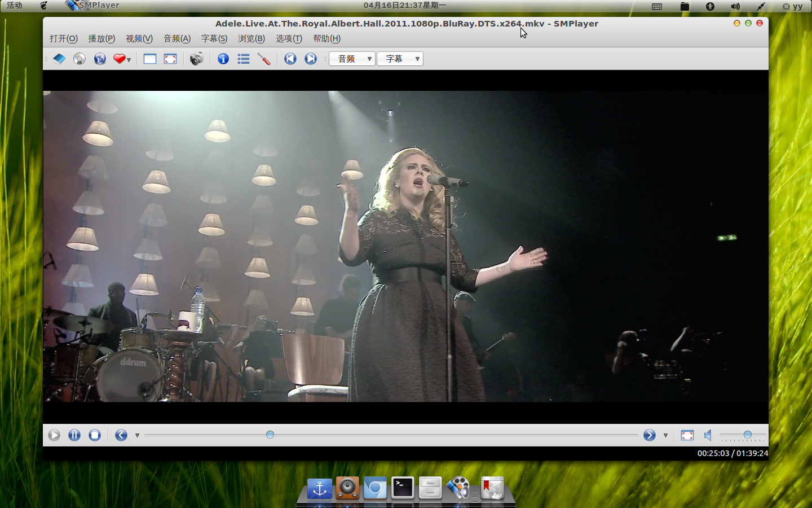Open the 视频(V) menu
This screenshot has height=508, width=812.
[139, 38]
